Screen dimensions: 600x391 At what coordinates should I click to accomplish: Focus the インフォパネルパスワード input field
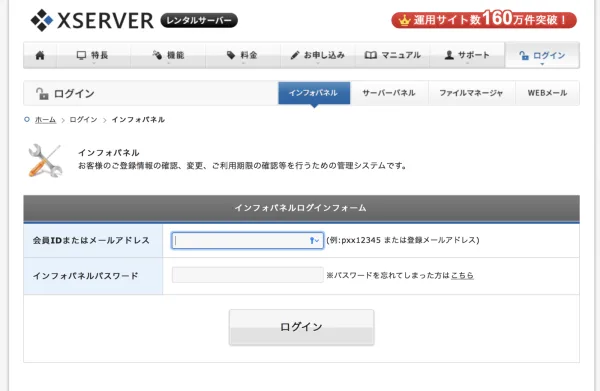pos(248,275)
